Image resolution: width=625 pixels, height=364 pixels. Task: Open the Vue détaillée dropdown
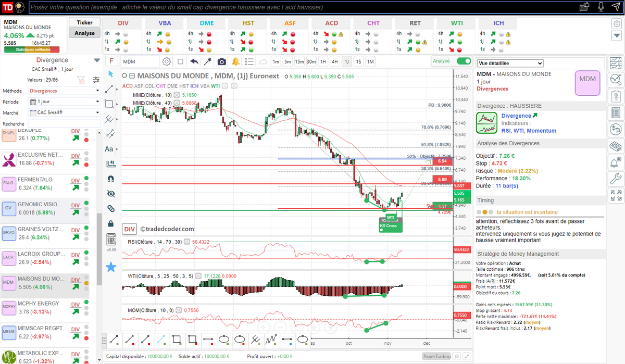pos(510,63)
